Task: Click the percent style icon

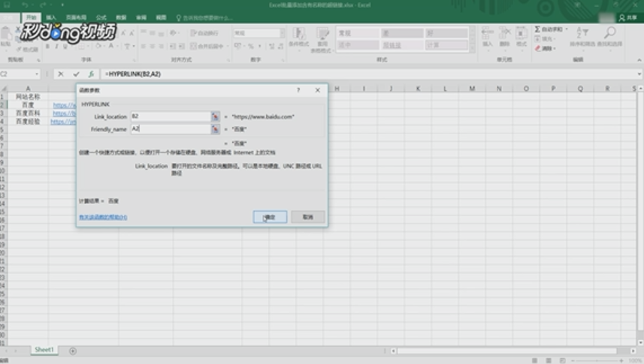Action: click(250, 47)
